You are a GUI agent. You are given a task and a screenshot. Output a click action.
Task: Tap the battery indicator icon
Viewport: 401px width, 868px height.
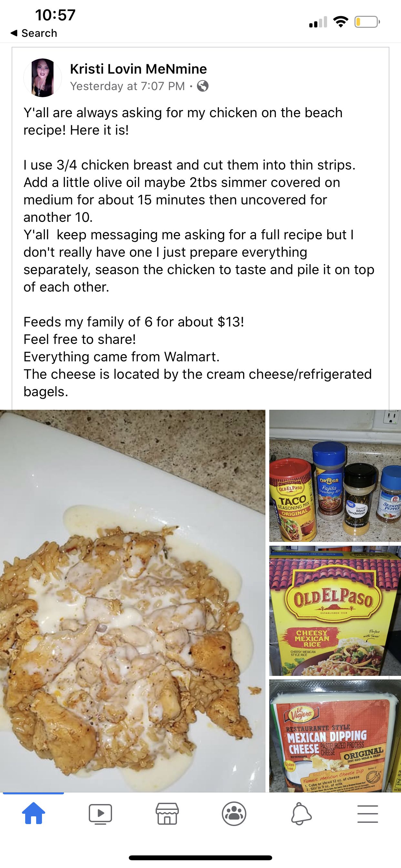point(367,22)
